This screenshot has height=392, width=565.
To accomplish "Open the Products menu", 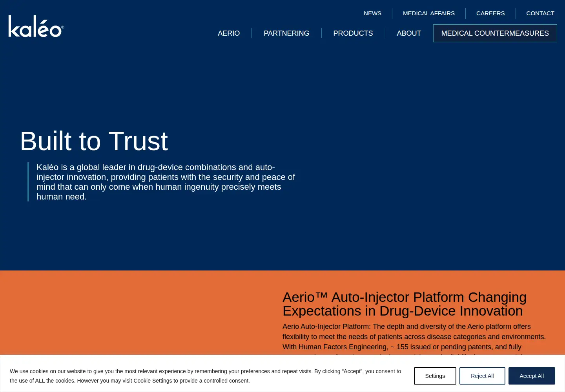I will click(x=353, y=33).
